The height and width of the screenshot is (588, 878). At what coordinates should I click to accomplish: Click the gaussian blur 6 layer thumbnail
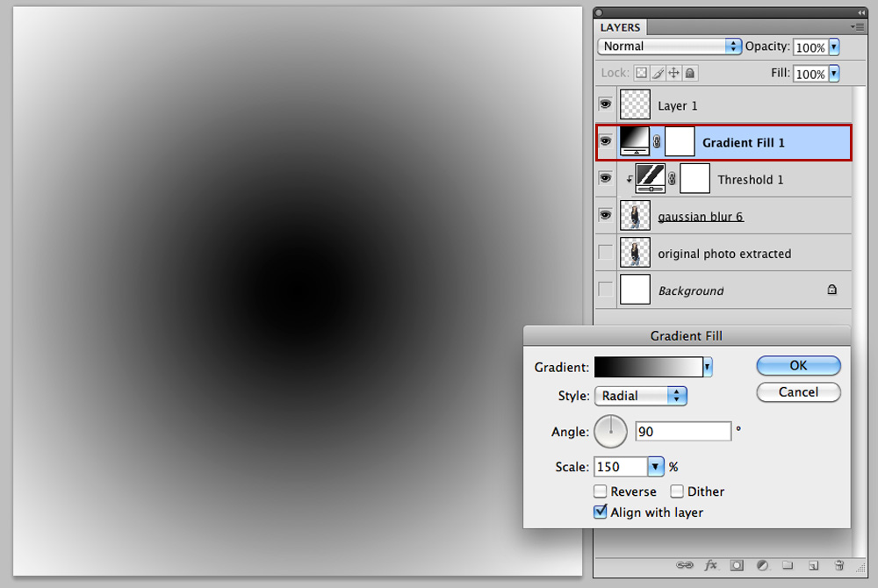[635, 215]
